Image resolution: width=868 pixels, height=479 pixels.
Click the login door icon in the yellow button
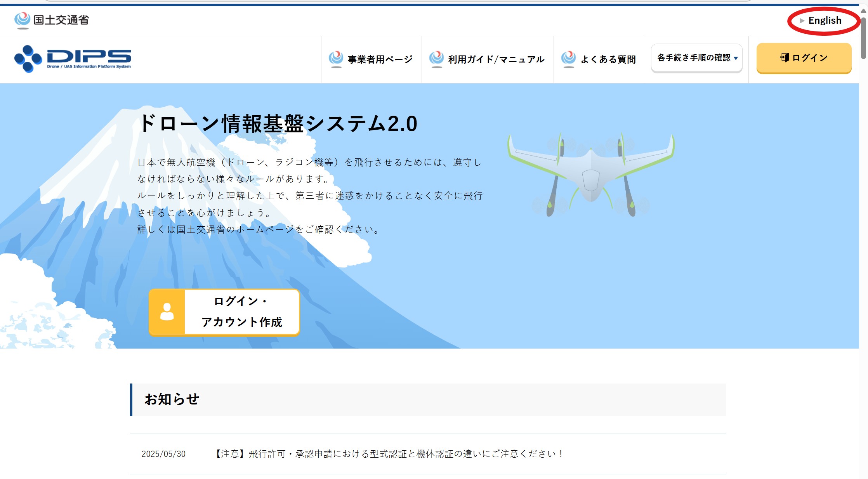pos(784,58)
